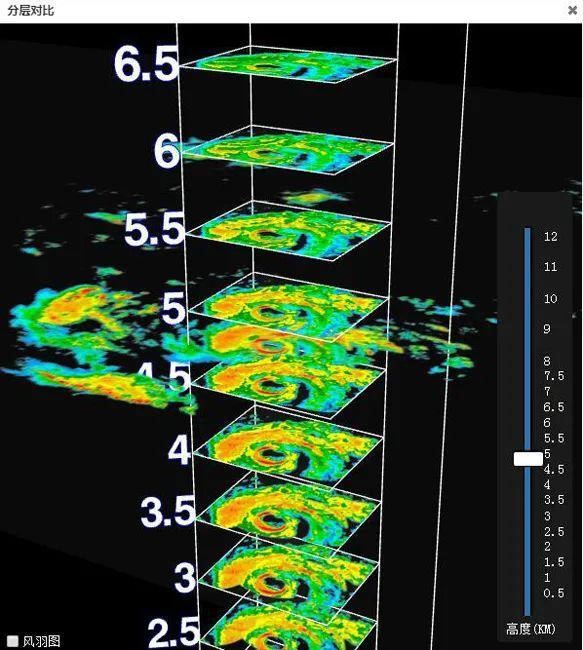Click the 高度(KM) slider caption
583x650 pixels.
click(x=530, y=629)
